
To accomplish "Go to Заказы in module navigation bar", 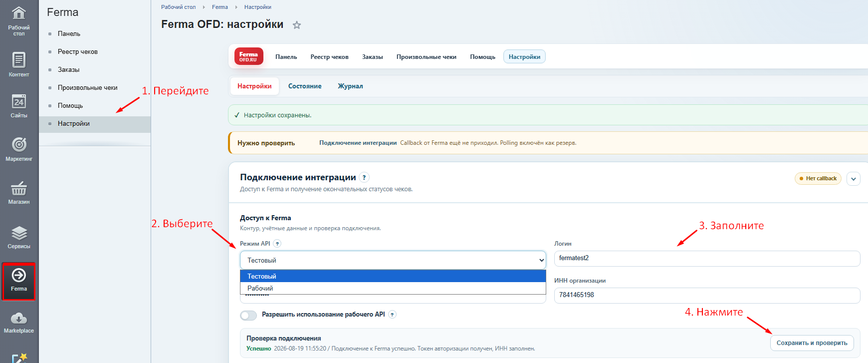I will [x=373, y=57].
